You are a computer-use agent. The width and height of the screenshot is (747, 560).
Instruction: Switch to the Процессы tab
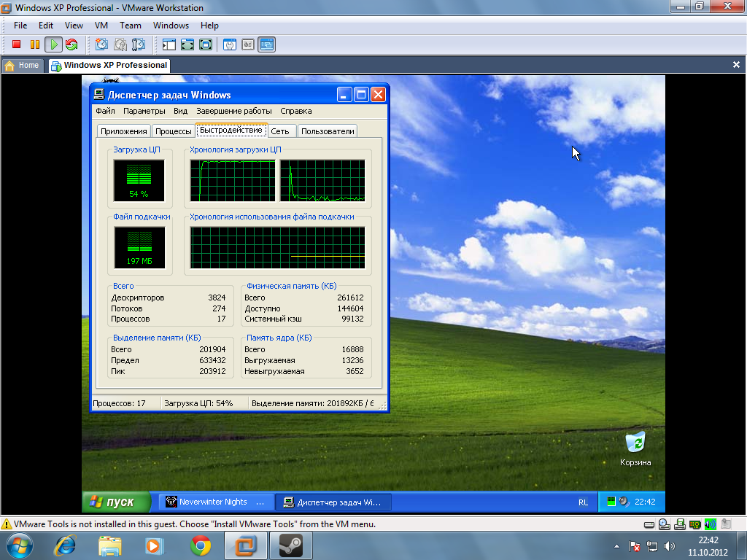pos(174,131)
